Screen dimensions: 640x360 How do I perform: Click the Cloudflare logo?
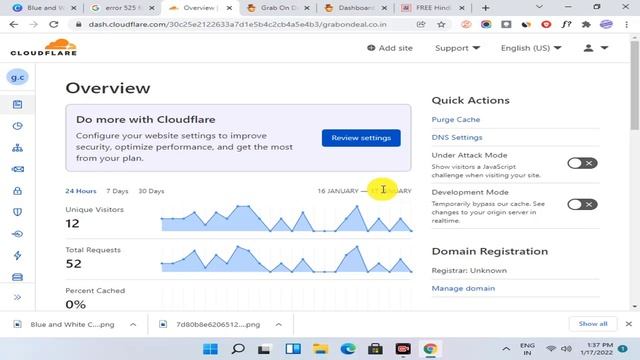44,47
